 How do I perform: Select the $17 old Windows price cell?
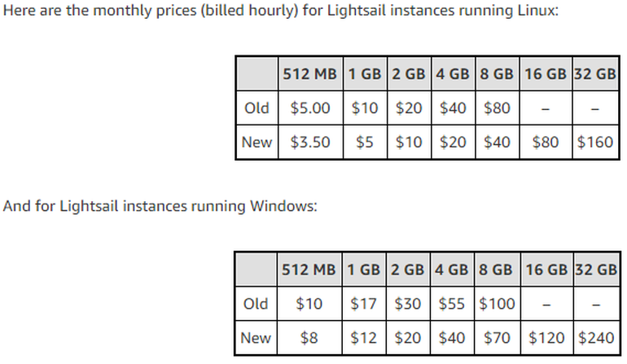tap(365, 304)
